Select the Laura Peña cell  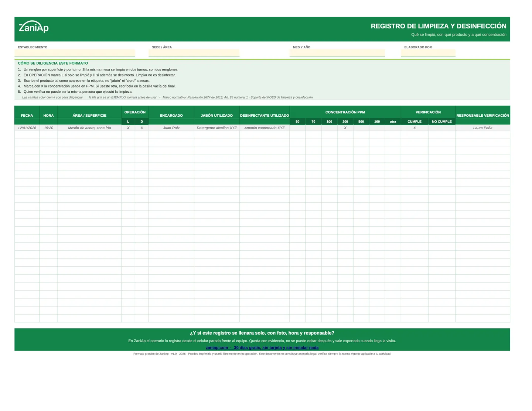point(483,128)
